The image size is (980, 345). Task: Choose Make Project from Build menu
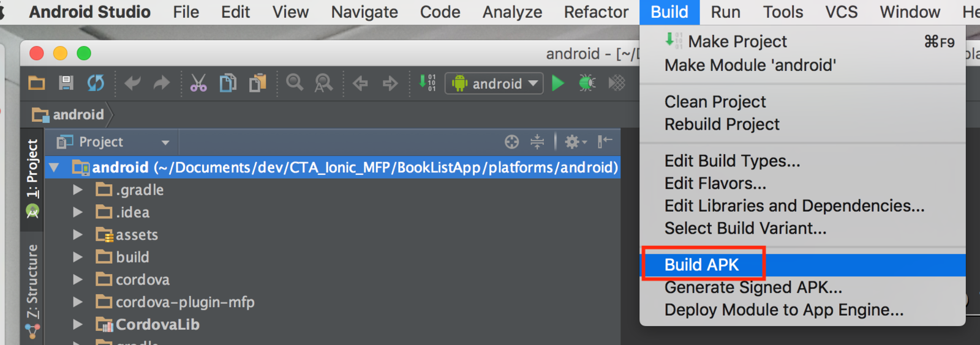coord(802,42)
